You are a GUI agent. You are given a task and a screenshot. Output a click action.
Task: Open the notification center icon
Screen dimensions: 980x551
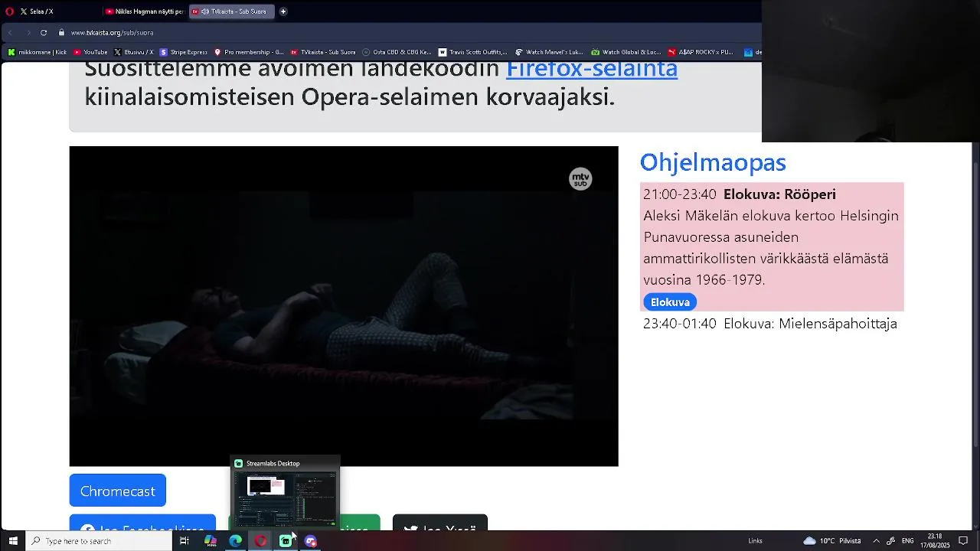coord(963,541)
